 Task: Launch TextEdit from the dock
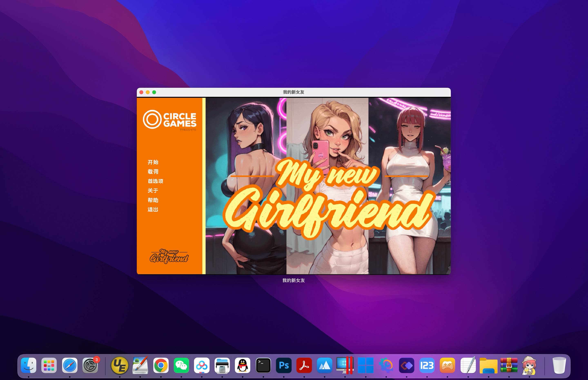468,365
